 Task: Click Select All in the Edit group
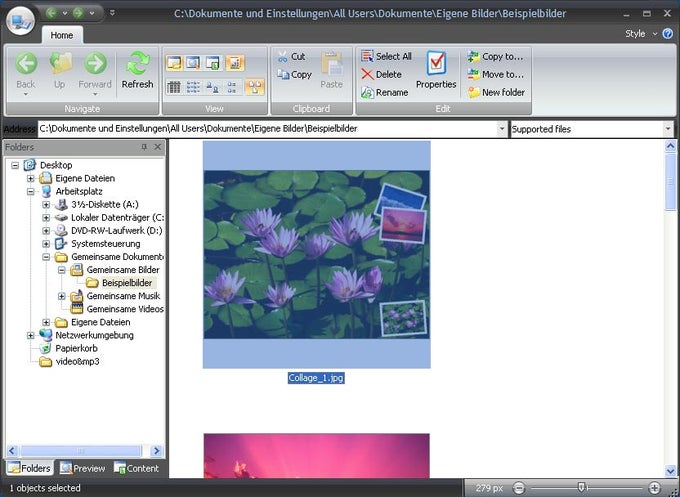pos(386,56)
